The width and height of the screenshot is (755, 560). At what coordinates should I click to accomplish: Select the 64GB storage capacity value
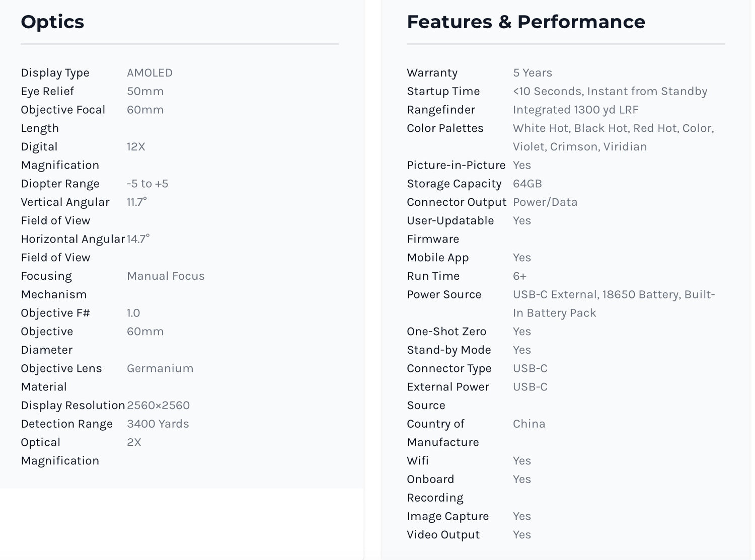(x=527, y=184)
